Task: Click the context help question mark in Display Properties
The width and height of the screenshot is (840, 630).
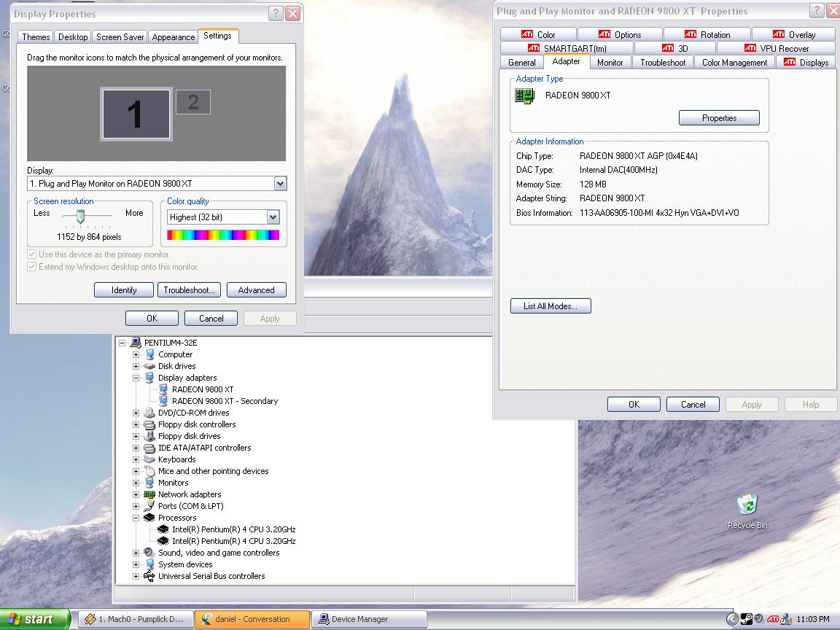Action: point(276,13)
